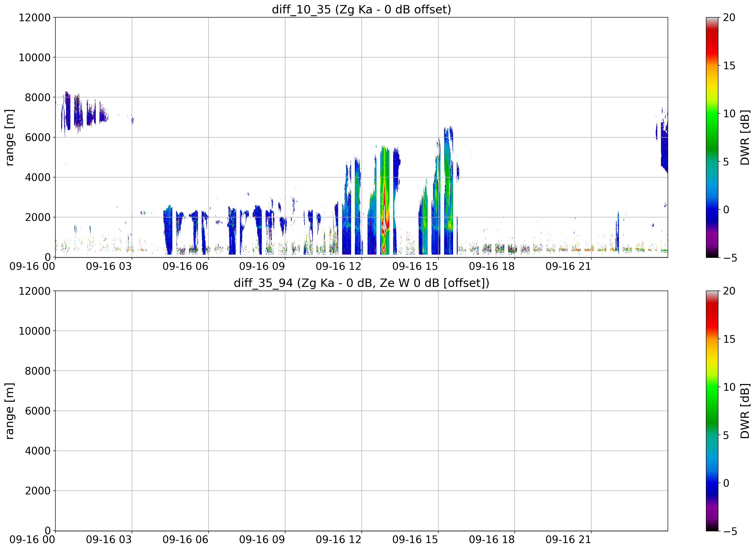
Task: Click the 15 tick on diff_10_35 colorbar
Action: [729, 65]
